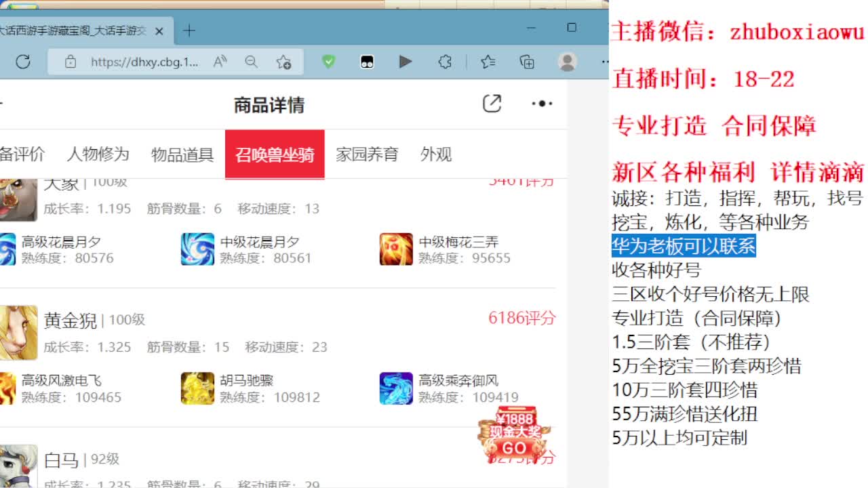This screenshot has width=868, height=488.
Task: Switch to the 物品道具 tab
Action: pyautogui.click(x=182, y=155)
